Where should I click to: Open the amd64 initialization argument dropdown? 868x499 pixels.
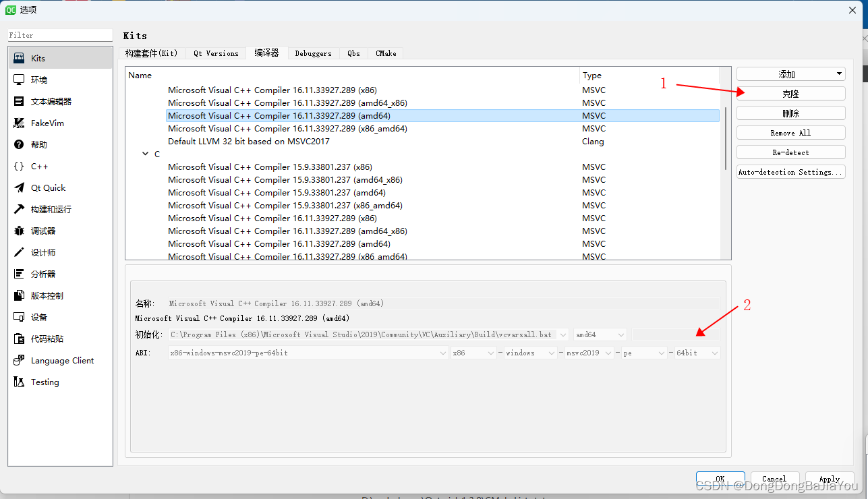click(x=600, y=334)
